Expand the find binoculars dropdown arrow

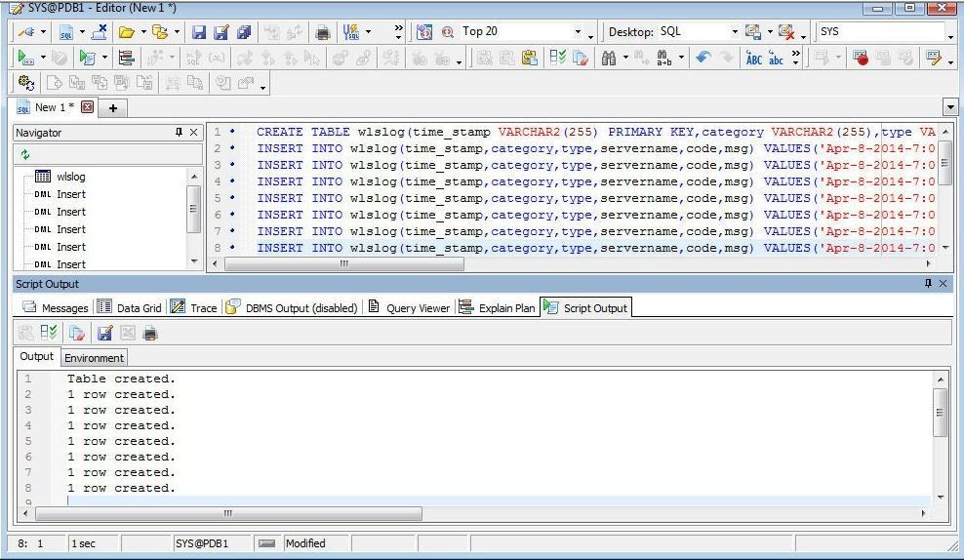[x=625, y=58]
